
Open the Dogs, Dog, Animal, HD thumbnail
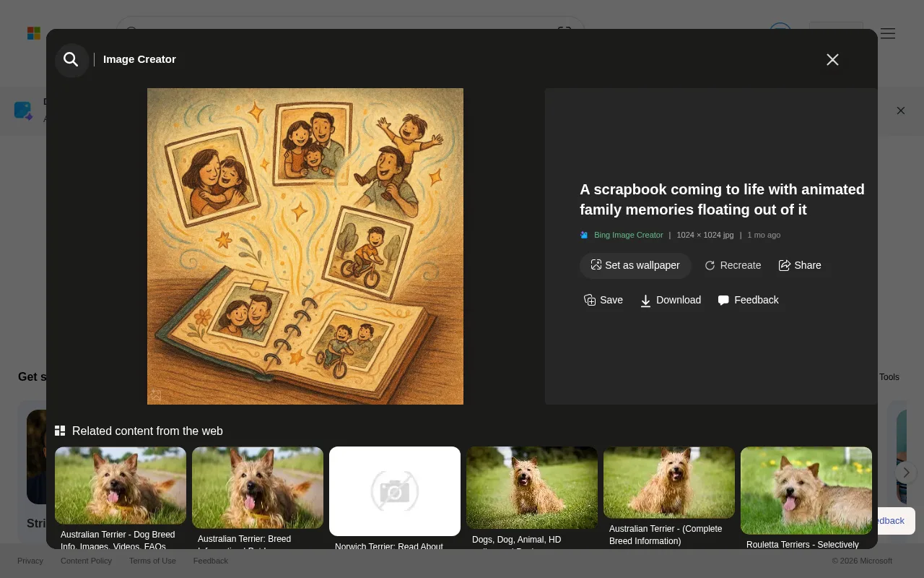[532, 488]
